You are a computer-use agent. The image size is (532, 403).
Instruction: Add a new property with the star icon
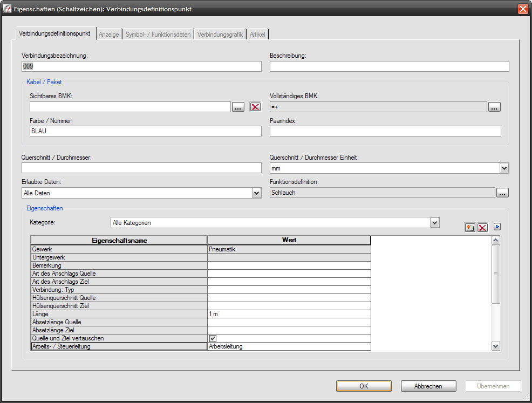pos(470,228)
